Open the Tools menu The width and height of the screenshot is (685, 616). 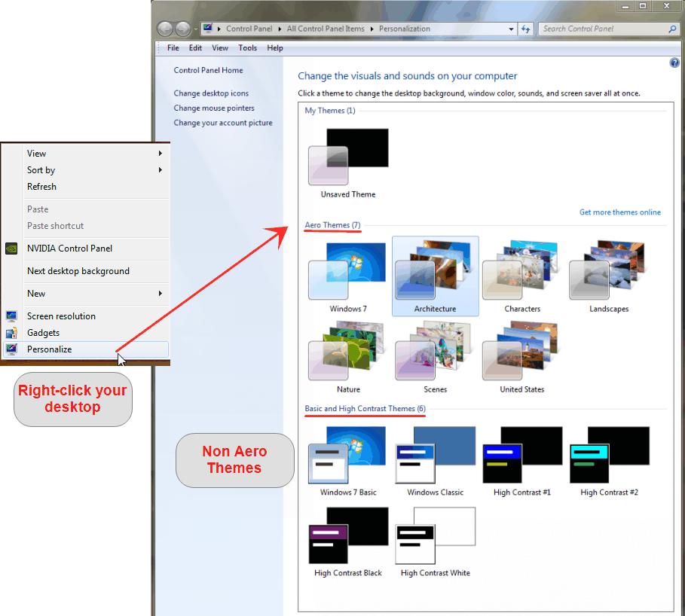247,47
